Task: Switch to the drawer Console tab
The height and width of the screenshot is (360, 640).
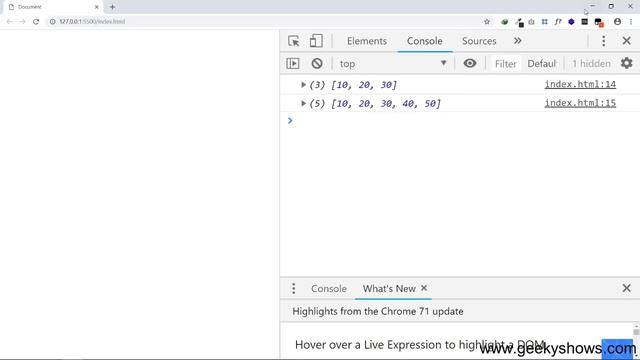Action: [329, 289]
